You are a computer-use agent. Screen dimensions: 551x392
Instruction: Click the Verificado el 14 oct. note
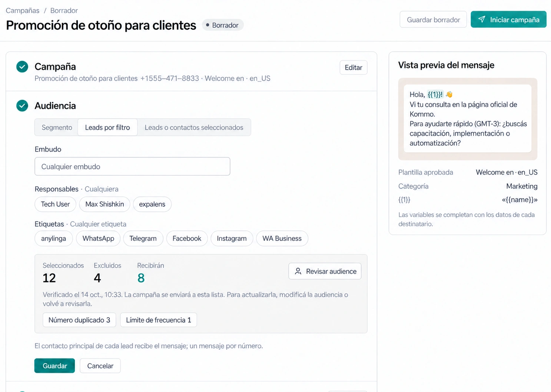(195, 299)
